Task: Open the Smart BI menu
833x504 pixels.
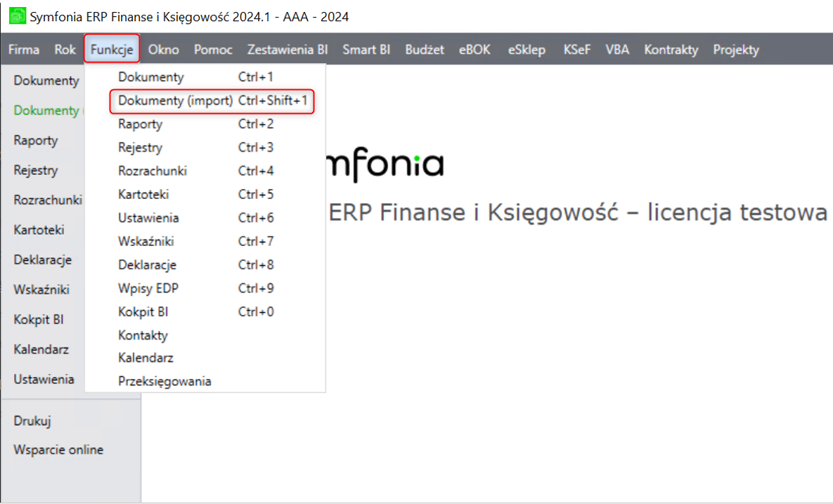Action: coord(366,49)
